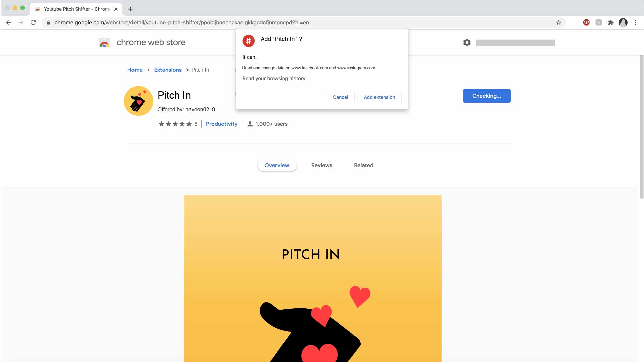Open the Chrome three-dot menu
644x362 pixels.
pos(635,22)
